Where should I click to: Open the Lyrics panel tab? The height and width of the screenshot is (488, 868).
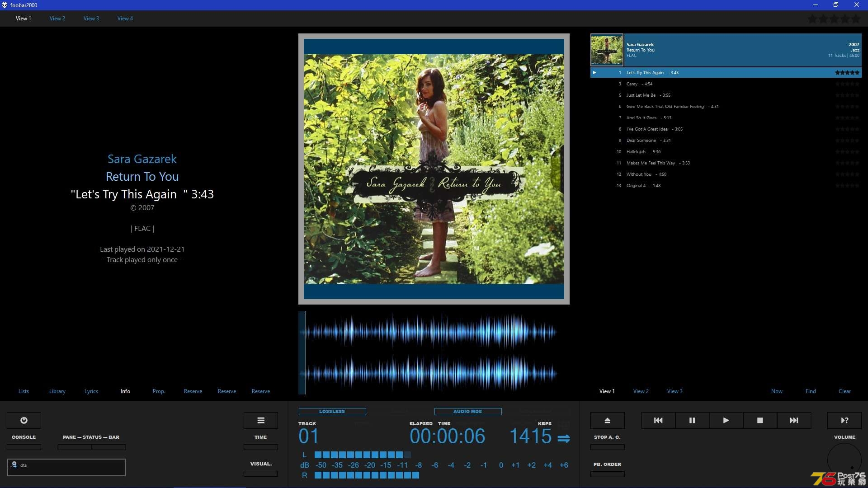(91, 391)
